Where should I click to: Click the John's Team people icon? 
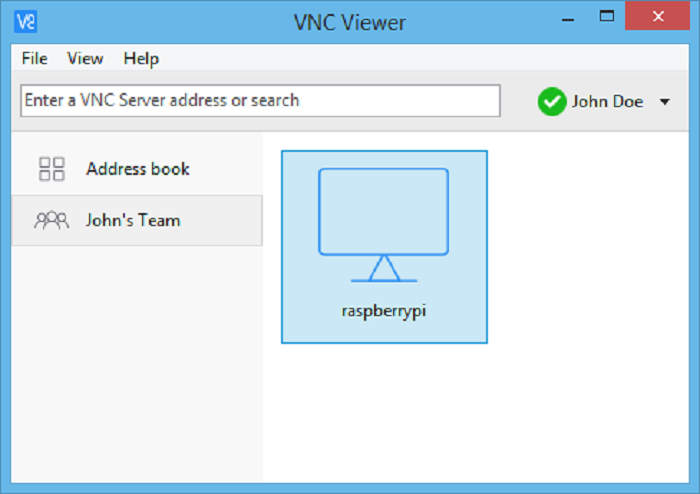pos(51,220)
